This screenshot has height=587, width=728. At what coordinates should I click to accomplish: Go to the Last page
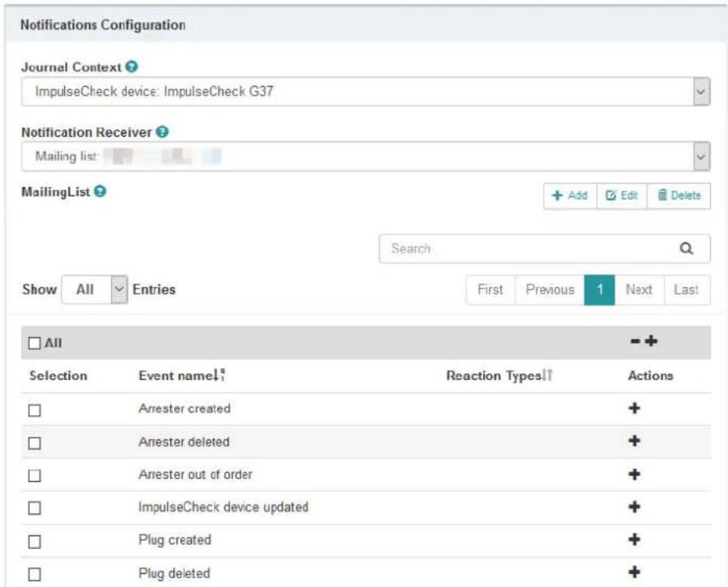pos(687,290)
